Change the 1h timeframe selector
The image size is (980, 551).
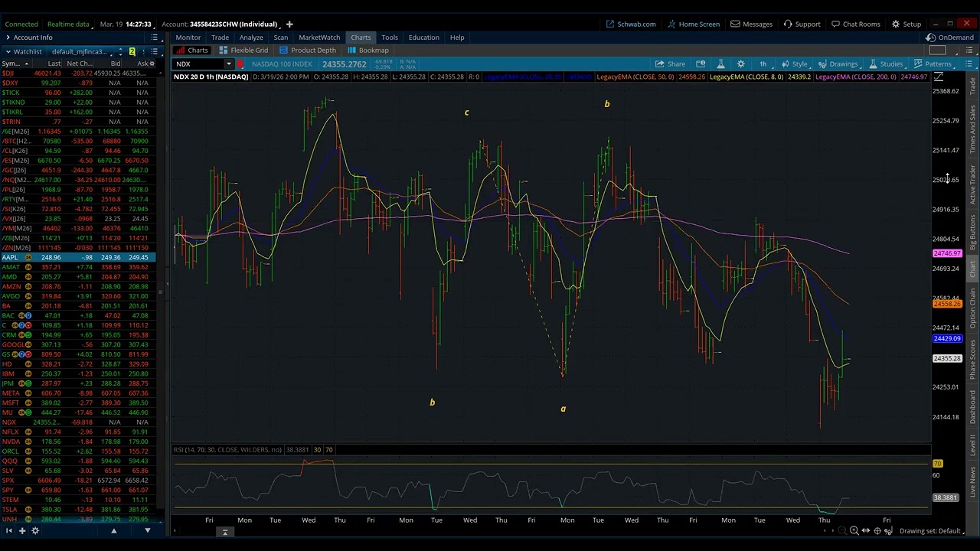point(763,64)
